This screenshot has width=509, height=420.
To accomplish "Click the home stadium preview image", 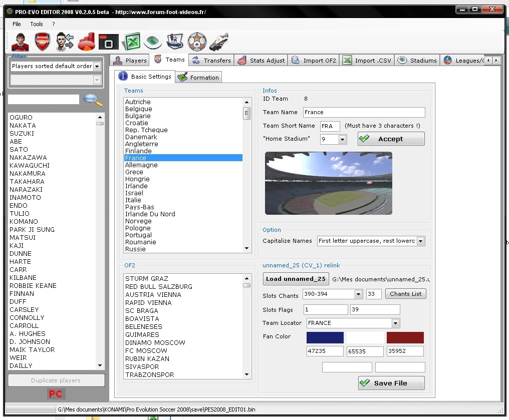I will coord(329,183).
